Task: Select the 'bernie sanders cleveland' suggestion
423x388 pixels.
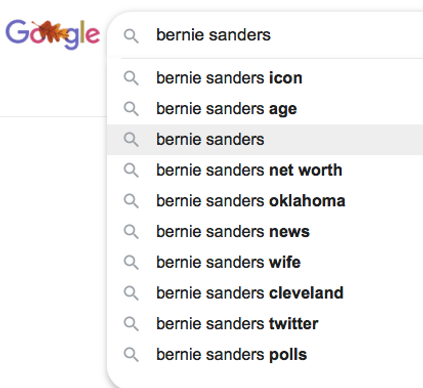Action: [265, 293]
